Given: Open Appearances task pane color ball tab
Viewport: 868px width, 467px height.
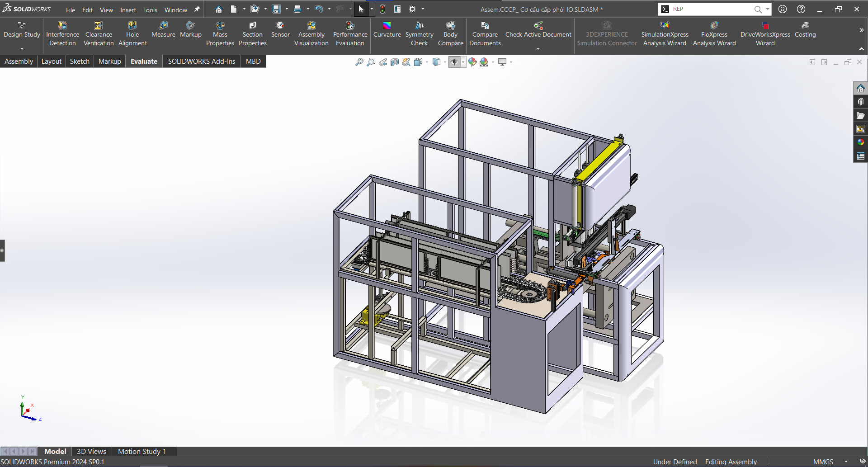Looking at the screenshot, I should pyautogui.click(x=860, y=142).
